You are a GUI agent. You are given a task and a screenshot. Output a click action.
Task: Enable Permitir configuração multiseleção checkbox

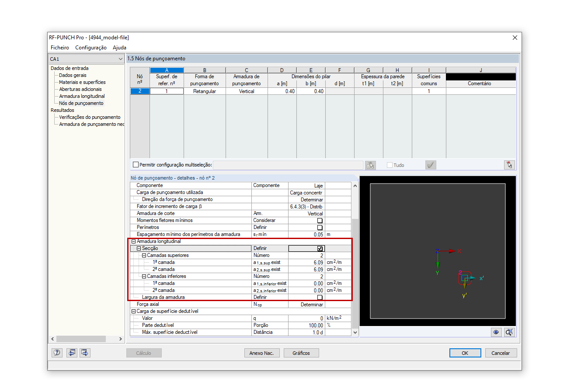tap(136, 165)
